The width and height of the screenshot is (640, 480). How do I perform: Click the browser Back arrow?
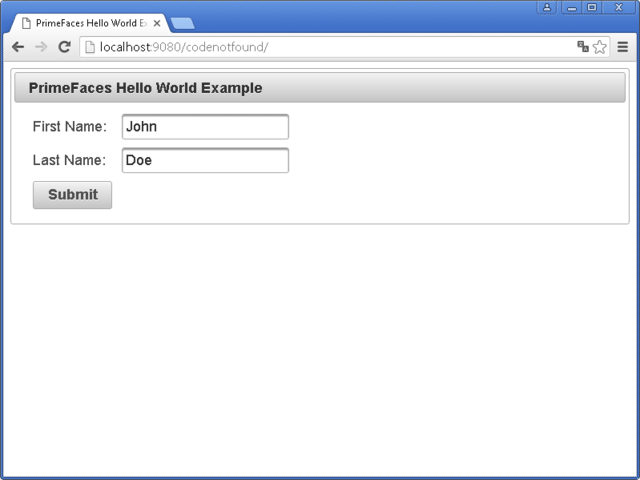[18, 47]
